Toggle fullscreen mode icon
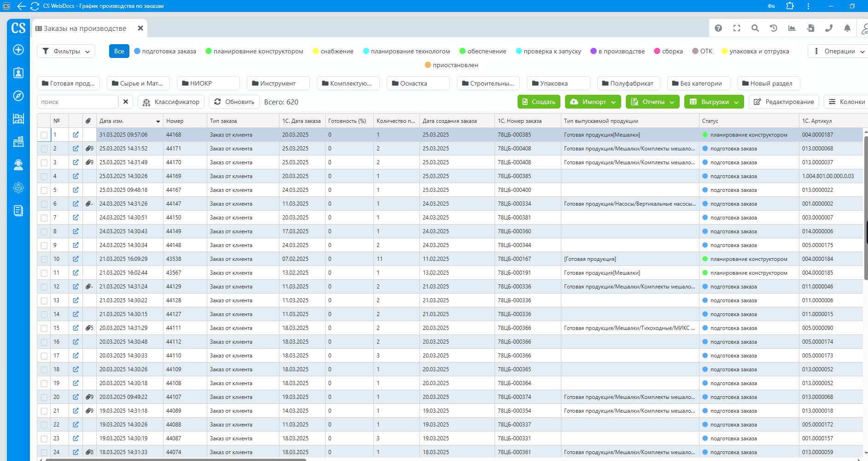Image resolution: width=868 pixels, height=461 pixels. pos(737,28)
